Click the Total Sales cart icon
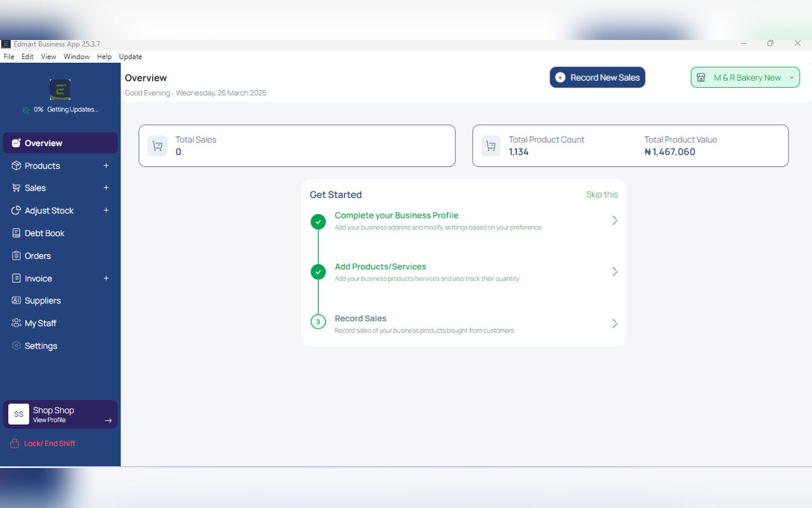 [x=157, y=146]
